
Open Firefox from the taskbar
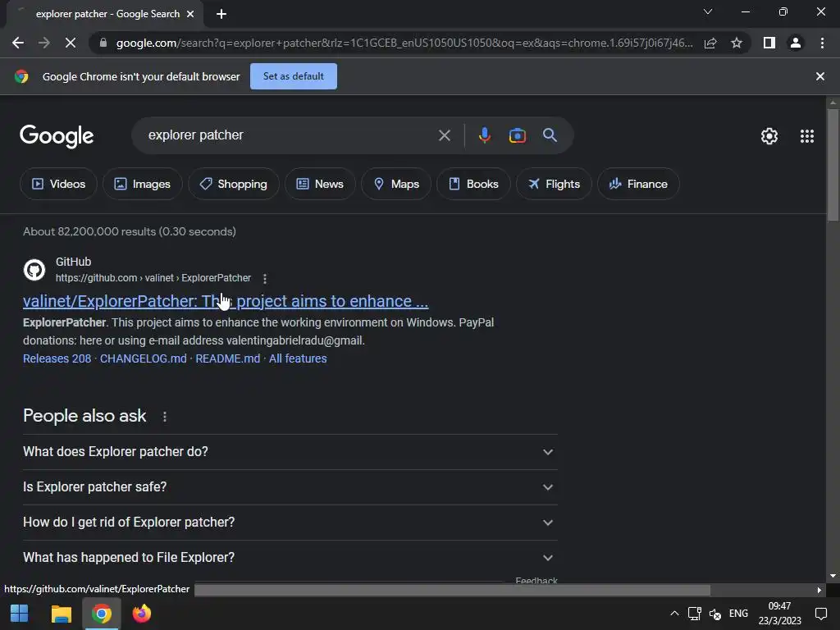141,614
